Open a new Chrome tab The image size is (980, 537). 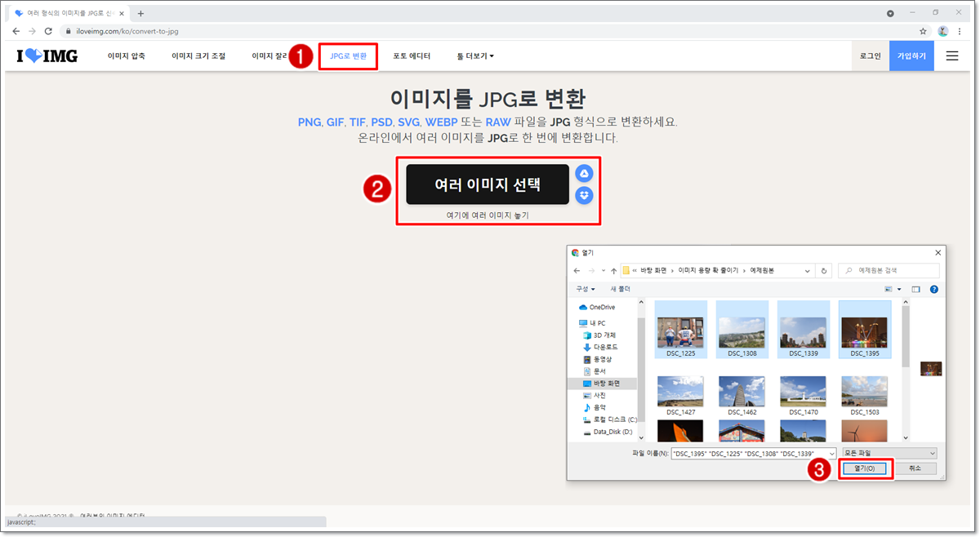click(x=140, y=13)
